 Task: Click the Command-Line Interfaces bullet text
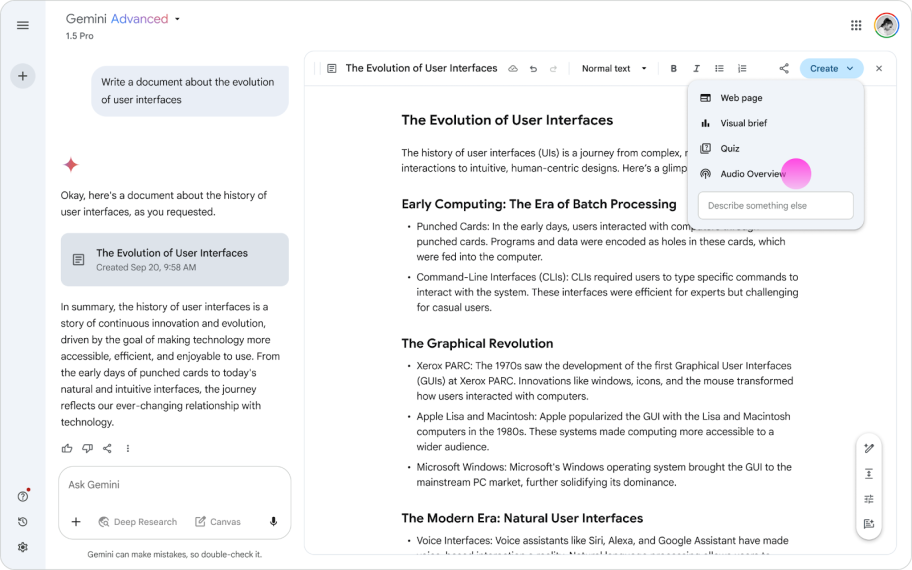[x=607, y=293]
